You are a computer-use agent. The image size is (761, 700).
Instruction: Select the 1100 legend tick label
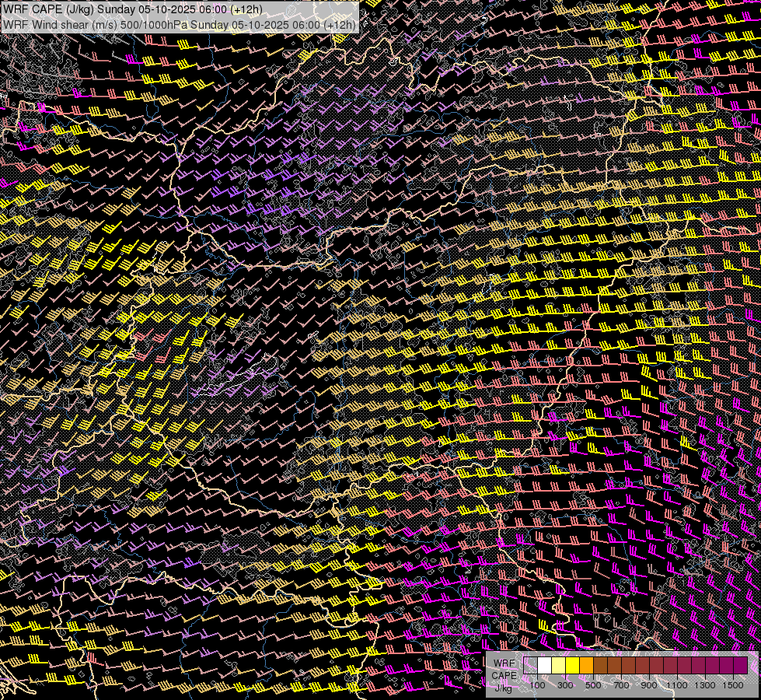coord(677,685)
